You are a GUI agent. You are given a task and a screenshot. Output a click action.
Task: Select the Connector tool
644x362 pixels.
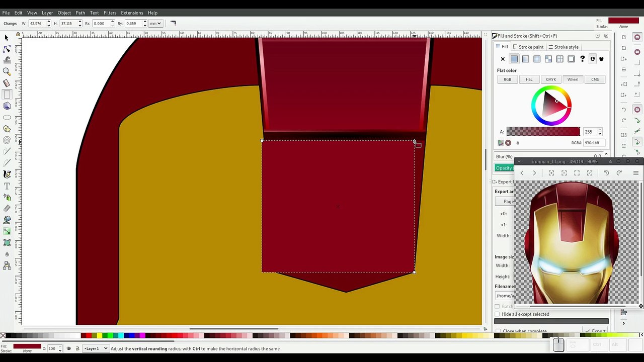7,266
